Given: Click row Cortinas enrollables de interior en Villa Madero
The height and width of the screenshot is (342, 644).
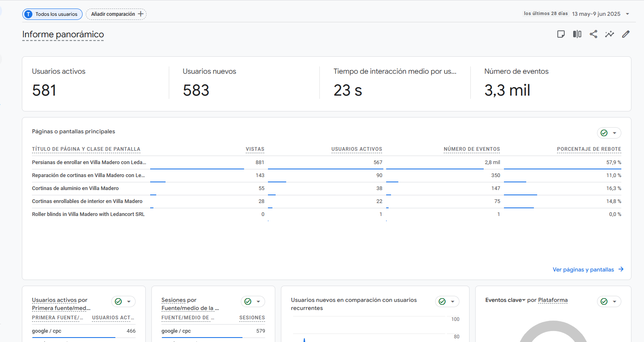Looking at the screenshot, I should click(x=327, y=201).
